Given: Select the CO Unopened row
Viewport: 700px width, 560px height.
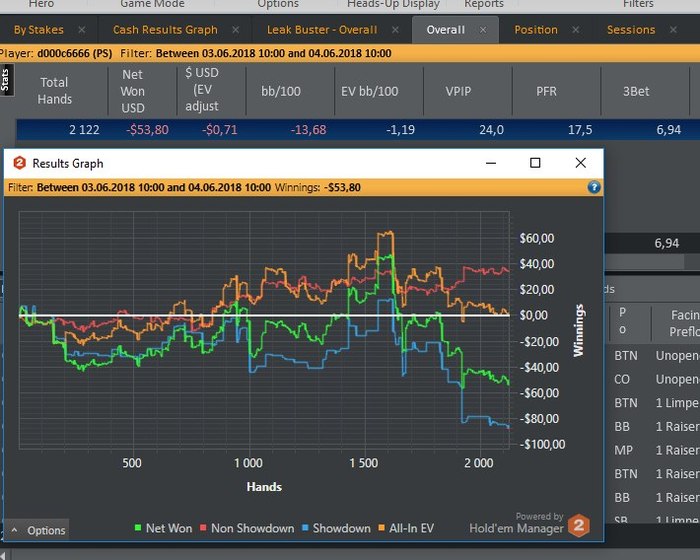Looking at the screenshot, I should point(655,379).
